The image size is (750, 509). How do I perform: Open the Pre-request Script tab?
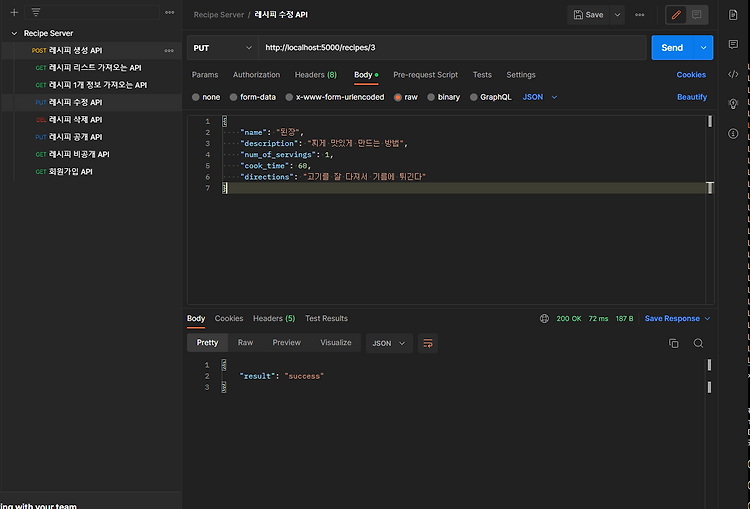(x=425, y=75)
